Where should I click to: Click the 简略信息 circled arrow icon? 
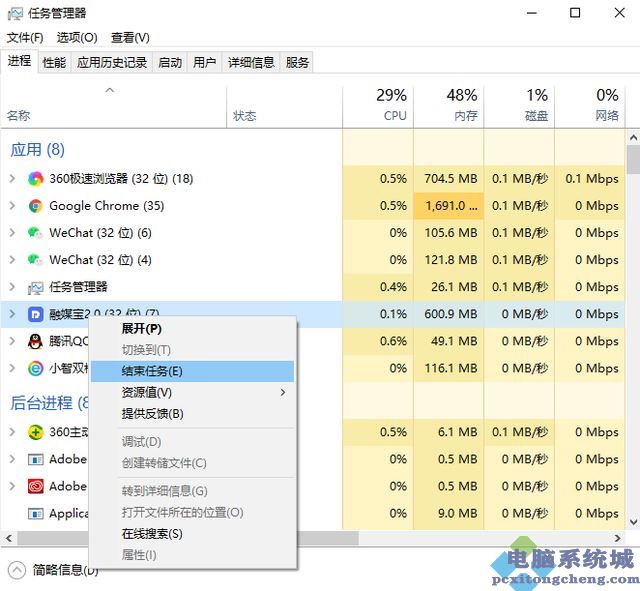(x=17, y=570)
